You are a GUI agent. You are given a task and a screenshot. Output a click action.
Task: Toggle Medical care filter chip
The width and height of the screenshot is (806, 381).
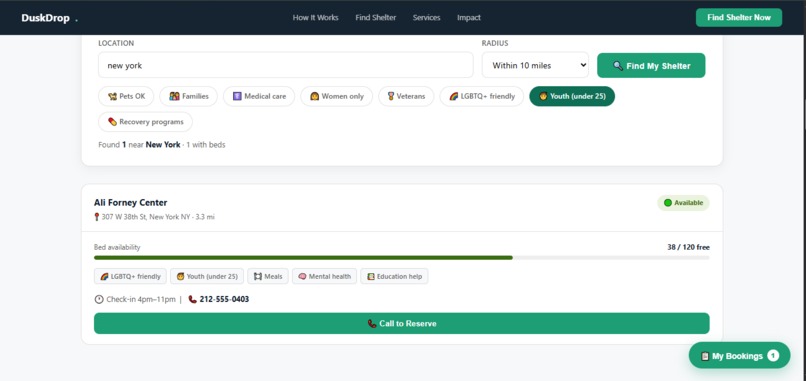tap(259, 96)
